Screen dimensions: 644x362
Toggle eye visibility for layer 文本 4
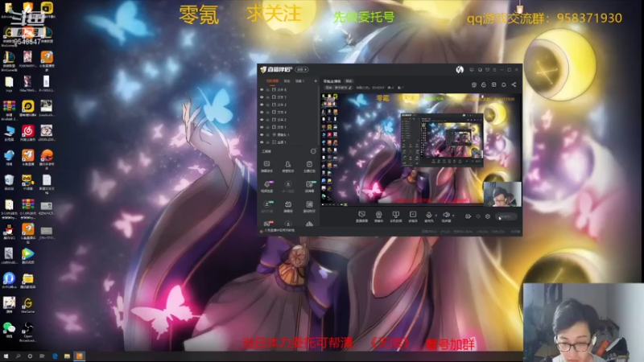[262, 112]
